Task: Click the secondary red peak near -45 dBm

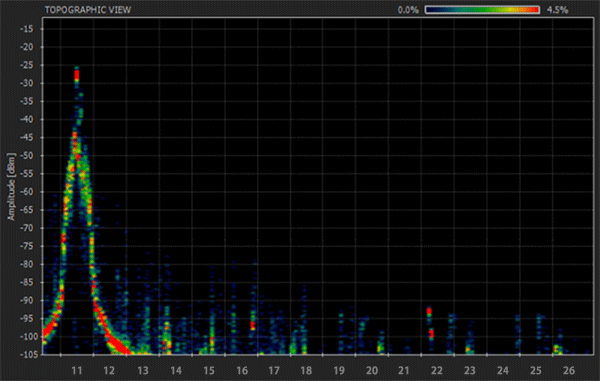Action: (75, 135)
